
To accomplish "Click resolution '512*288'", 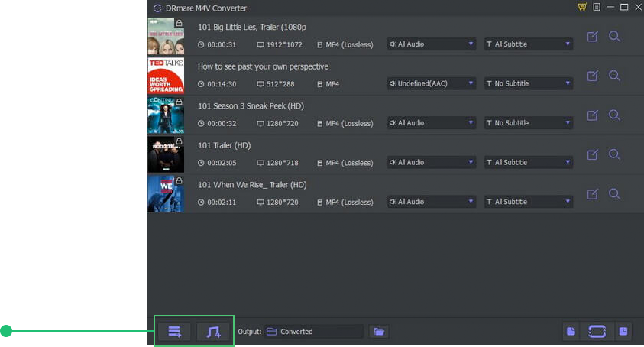I will click(x=280, y=84).
